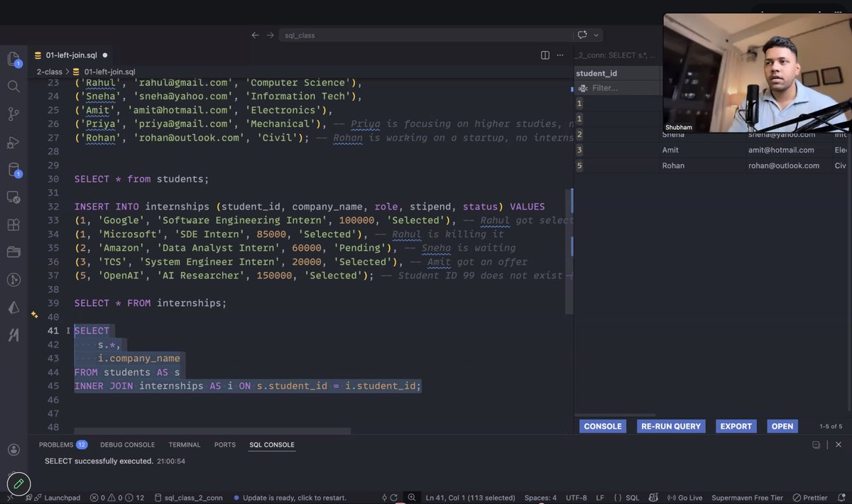Change the UTF-8 file encoding
Viewport: 852px width, 504px height.
click(577, 498)
